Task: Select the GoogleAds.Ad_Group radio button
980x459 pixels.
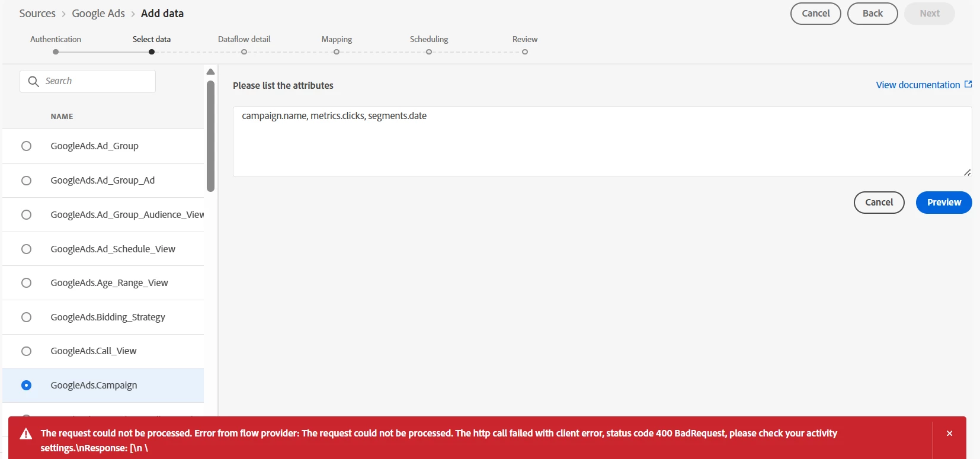Action: pyautogui.click(x=26, y=146)
